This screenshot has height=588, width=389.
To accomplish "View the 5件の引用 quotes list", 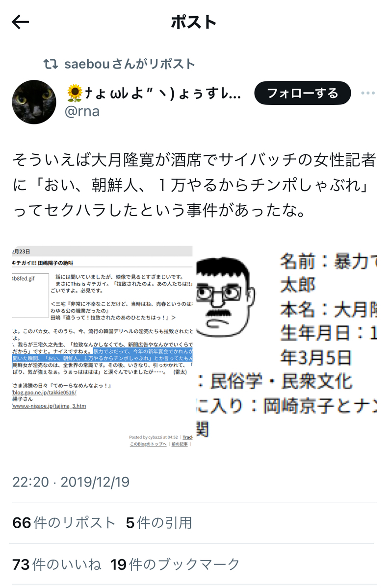I will tap(159, 523).
